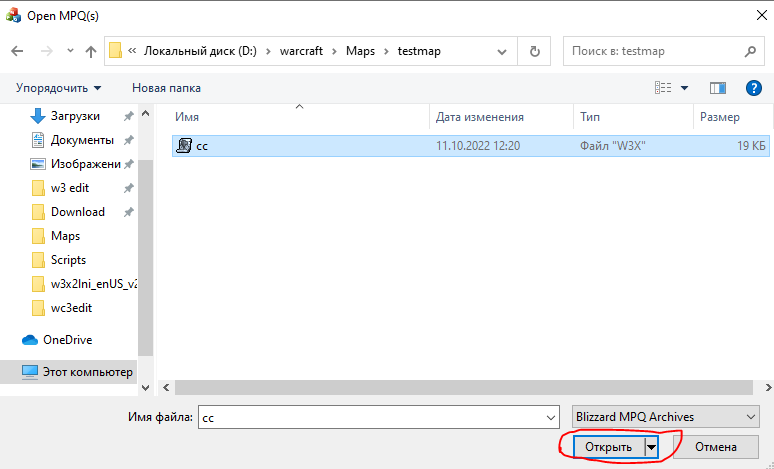774x469 pixels.
Task: Toggle the preview pane icon
Action: [x=718, y=88]
